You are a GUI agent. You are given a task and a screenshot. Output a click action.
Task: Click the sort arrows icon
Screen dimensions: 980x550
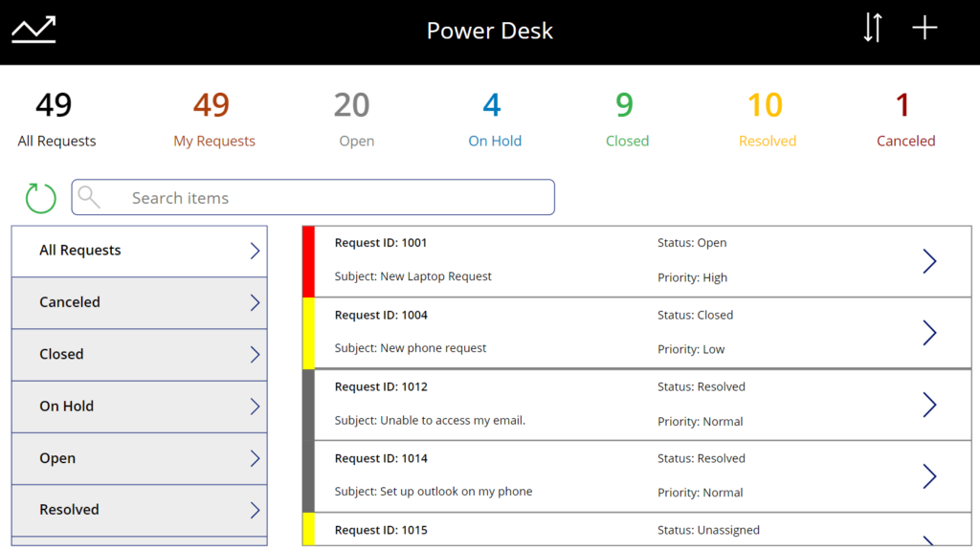pyautogui.click(x=873, y=28)
